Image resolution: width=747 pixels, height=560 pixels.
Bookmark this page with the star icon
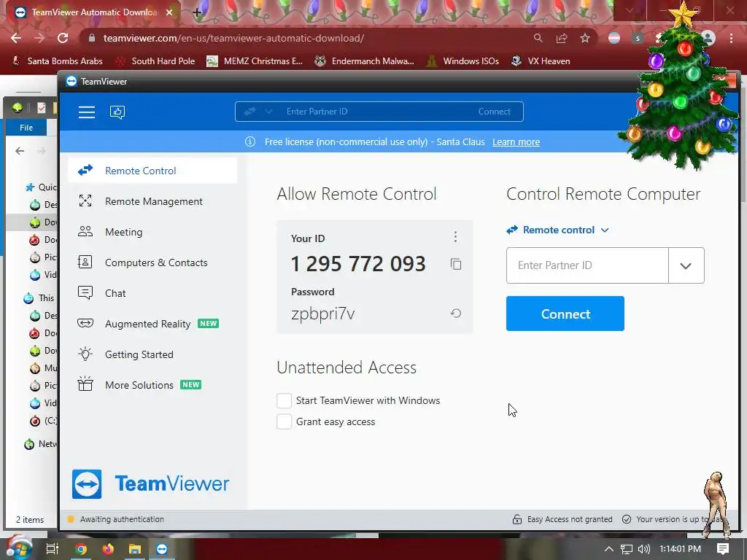click(585, 38)
